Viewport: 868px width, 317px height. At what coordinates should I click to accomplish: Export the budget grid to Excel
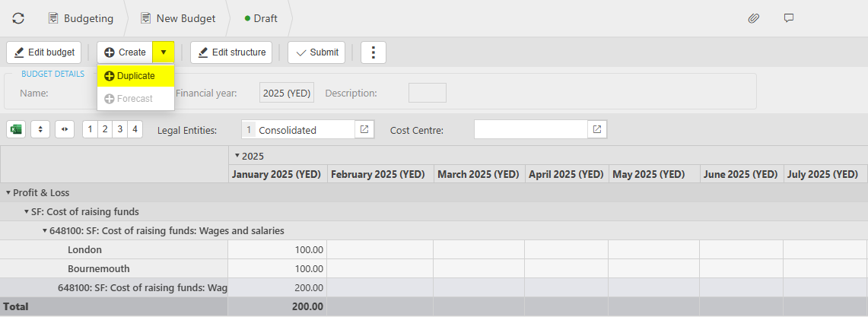coord(16,129)
